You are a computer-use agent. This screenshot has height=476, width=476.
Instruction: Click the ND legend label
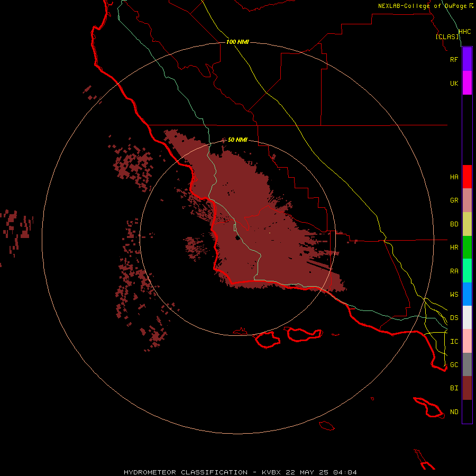click(x=454, y=412)
